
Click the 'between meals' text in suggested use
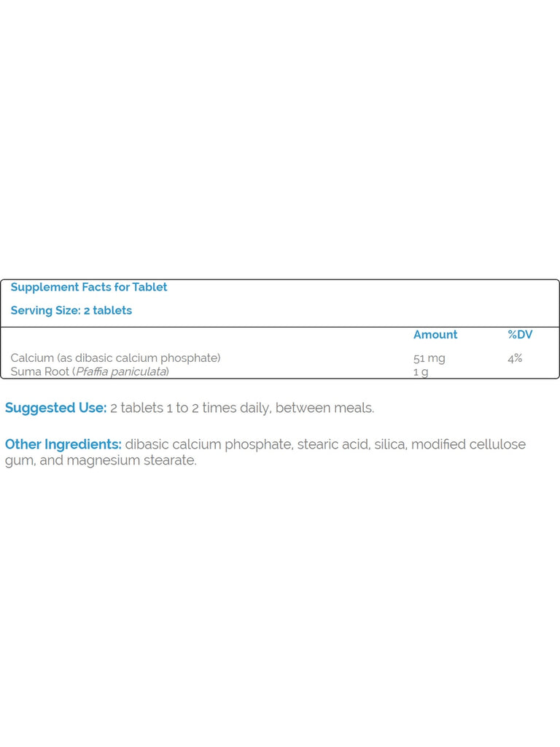324,408
